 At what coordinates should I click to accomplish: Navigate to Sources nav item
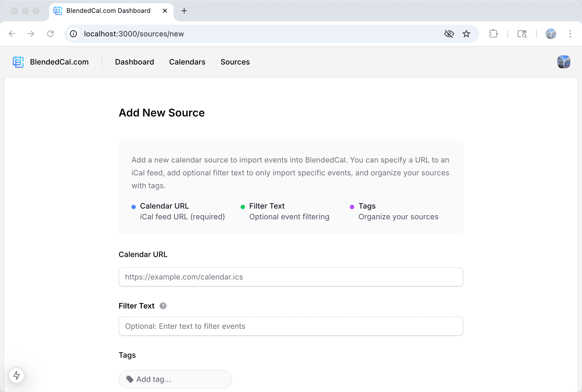click(x=235, y=62)
